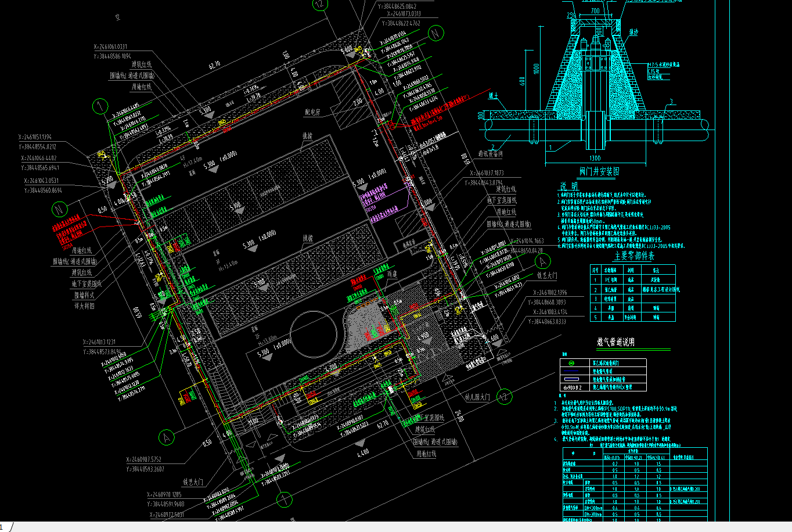Select the casing pipe symbol in the gas legend
Image resolution: width=792 pixels, height=532 pixels.
point(571,379)
